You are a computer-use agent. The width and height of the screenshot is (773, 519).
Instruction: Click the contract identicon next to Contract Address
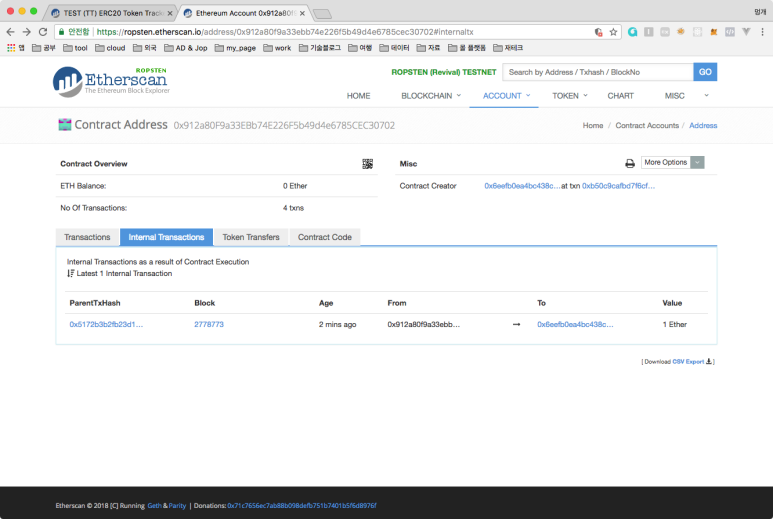tap(65, 125)
